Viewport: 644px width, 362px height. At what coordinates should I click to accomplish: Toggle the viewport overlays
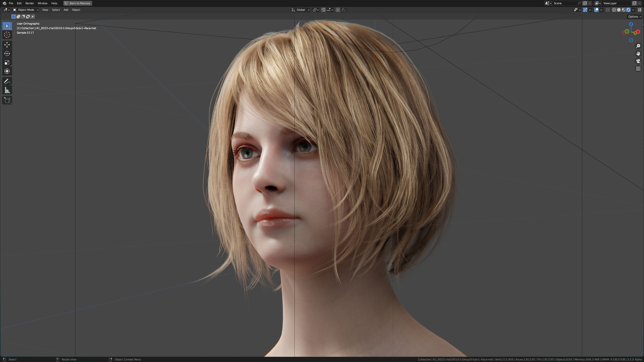(596, 10)
